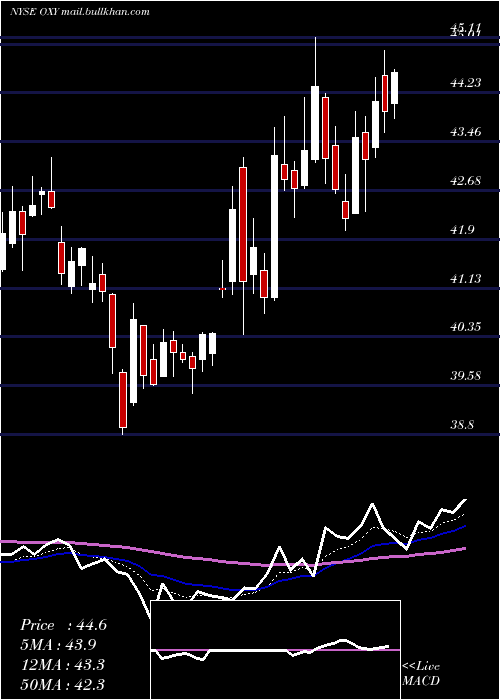Select the 43.46 price axis label
Screen dimensions: 500x700
point(466,132)
